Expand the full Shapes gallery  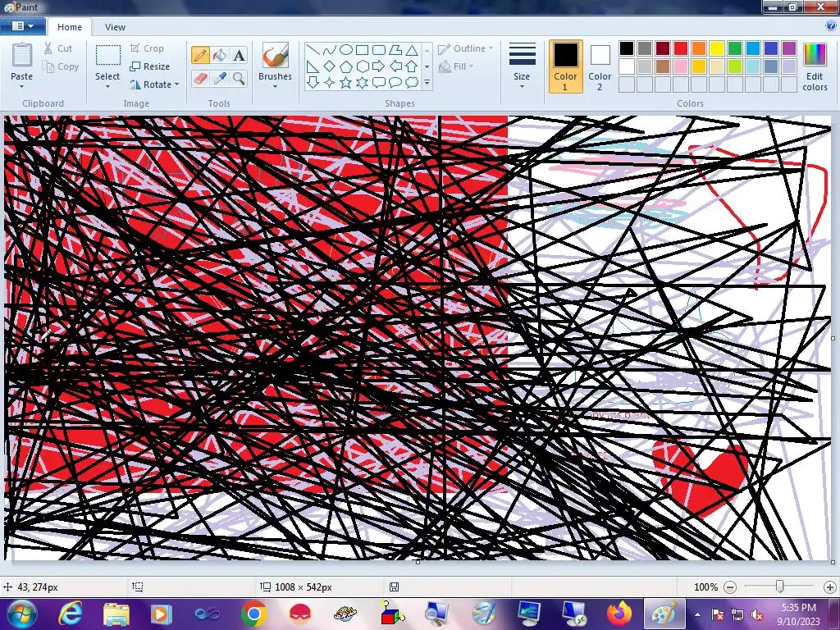point(427,83)
